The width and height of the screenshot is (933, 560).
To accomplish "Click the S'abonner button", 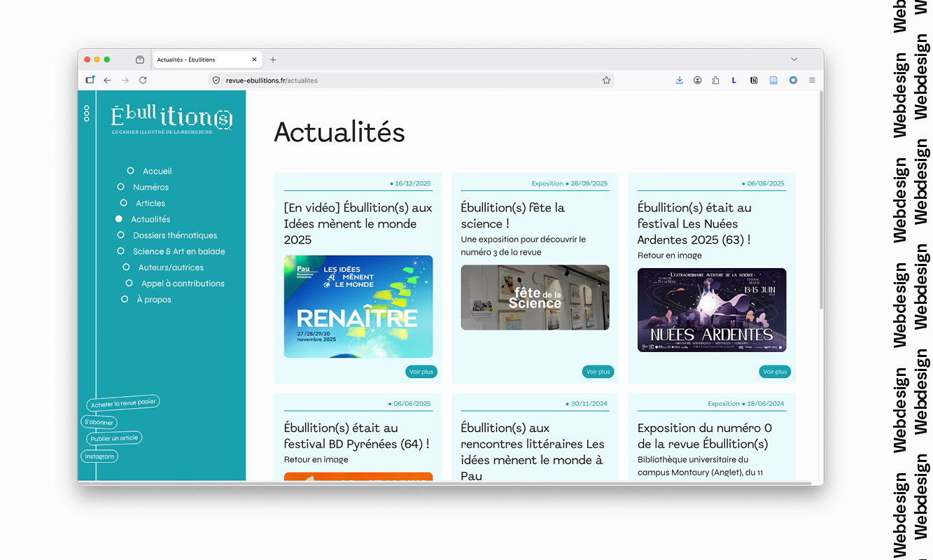I will click(99, 422).
